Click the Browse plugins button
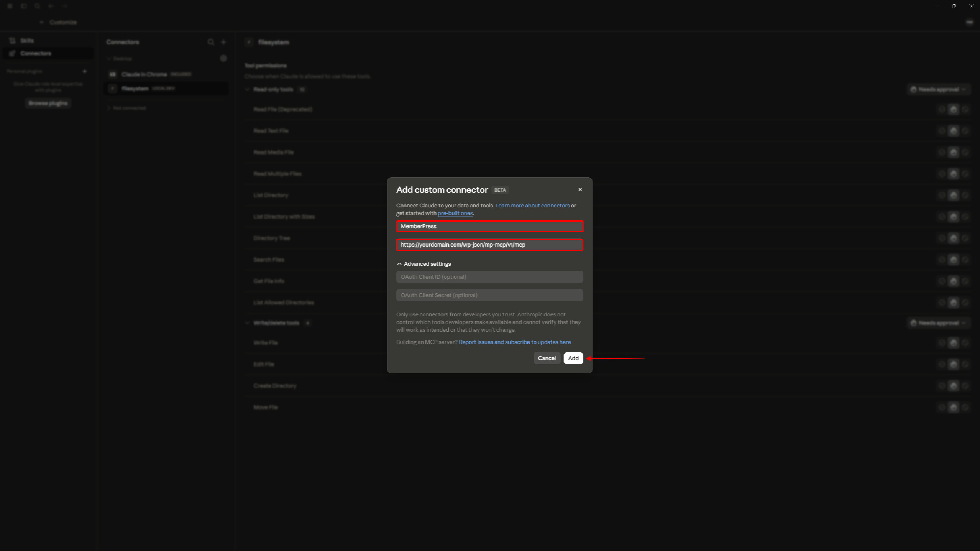 click(48, 103)
